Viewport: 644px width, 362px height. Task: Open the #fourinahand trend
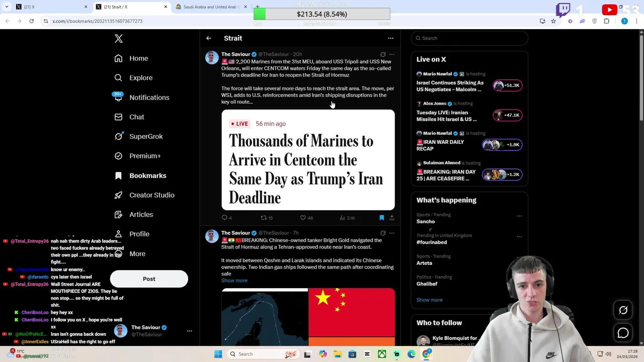point(432,242)
